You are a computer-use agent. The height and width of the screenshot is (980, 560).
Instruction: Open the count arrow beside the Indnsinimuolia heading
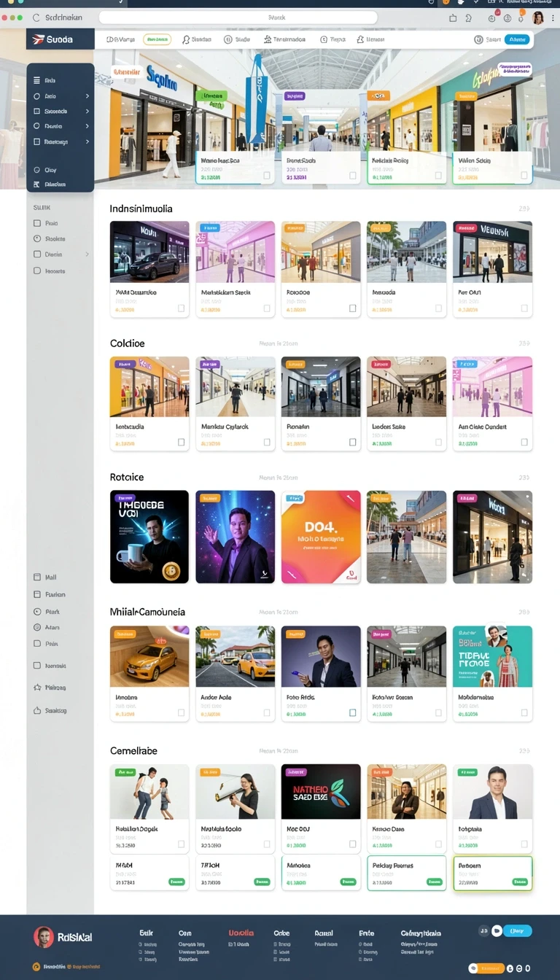524,209
